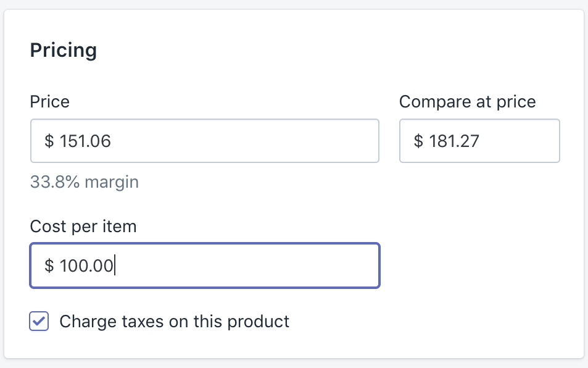Place cursor on the 181.27 compare price value

pyautogui.click(x=454, y=141)
